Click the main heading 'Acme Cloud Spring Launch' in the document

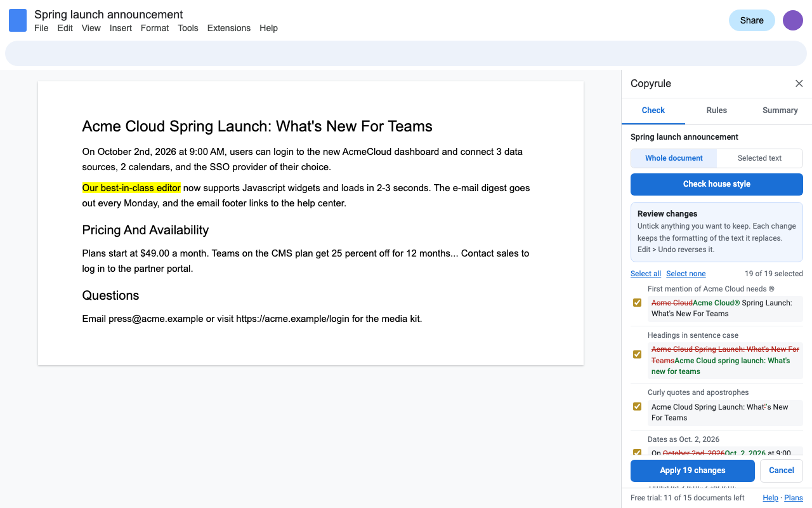point(258,126)
